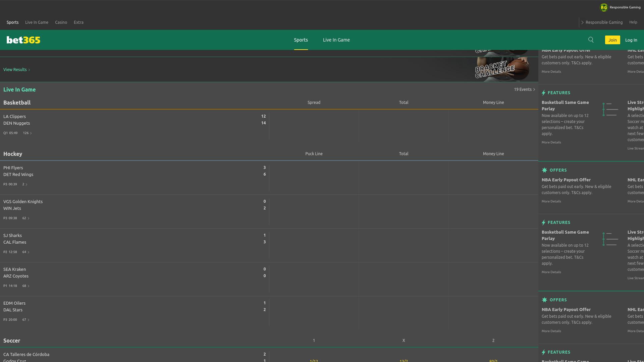Screen dimensions: 644x362
Task: Open NBA Early Payout Offer title under first OFFERS
Action: tap(566, 180)
